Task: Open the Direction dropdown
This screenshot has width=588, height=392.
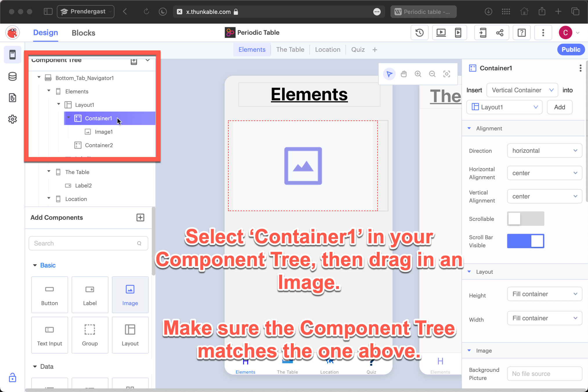Action: coord(544,151)
